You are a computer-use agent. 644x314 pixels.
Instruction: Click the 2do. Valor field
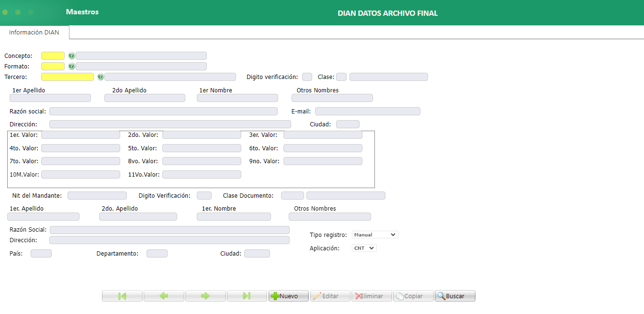pyautogui.click(x=202, y=135)
